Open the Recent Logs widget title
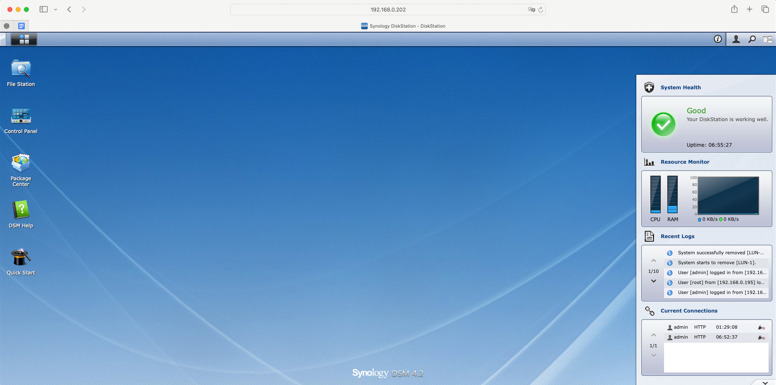776x385 pixels. pos(678,236)
